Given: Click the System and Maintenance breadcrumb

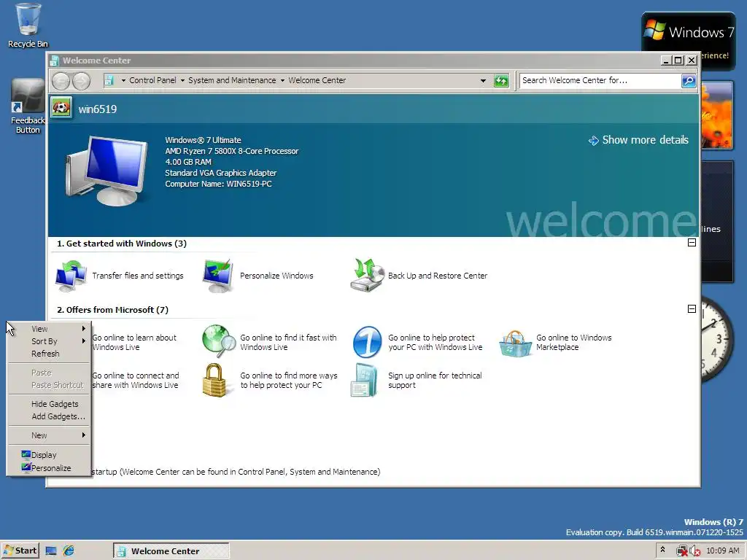Looking at the screenshot, I should click(232, 80).
